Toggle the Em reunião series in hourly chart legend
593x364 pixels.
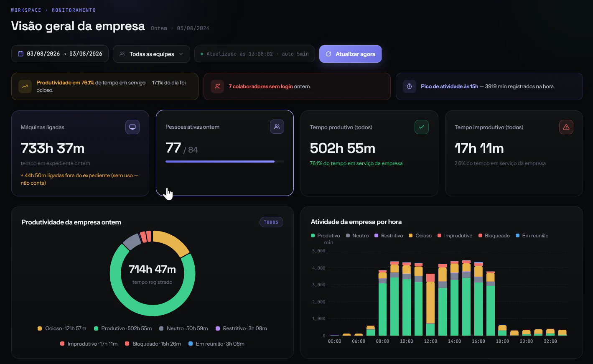pos(532,236)
